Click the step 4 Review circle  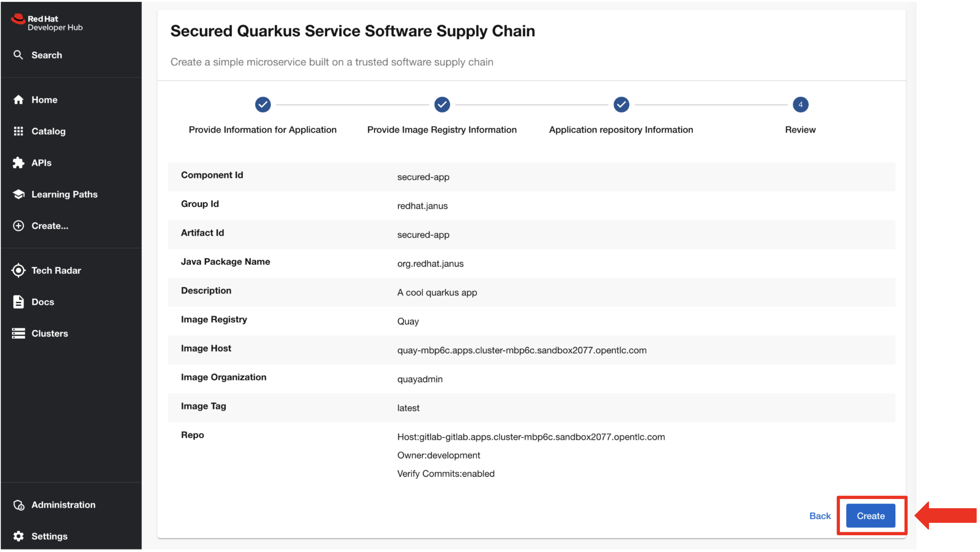[x=800, y=105]
